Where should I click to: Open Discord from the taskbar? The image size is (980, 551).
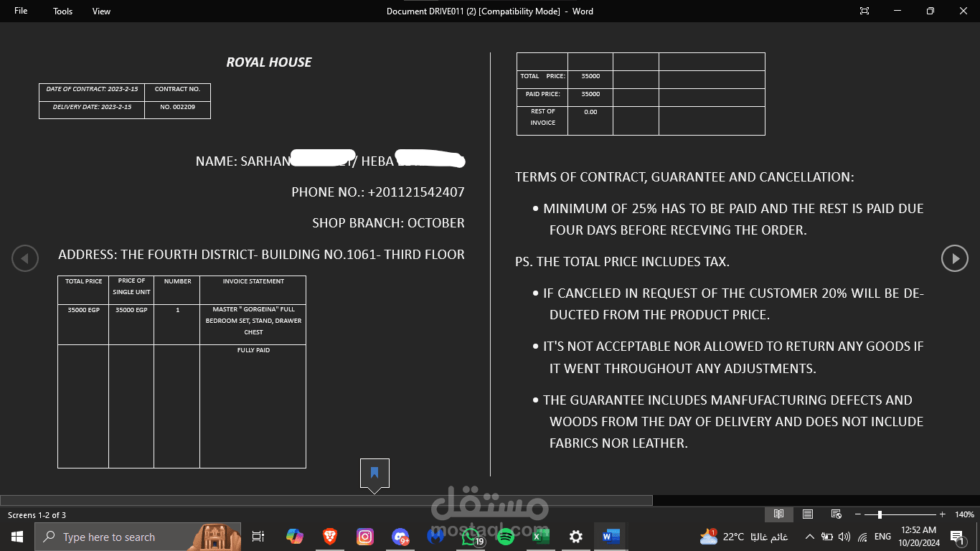pos(400,537)
